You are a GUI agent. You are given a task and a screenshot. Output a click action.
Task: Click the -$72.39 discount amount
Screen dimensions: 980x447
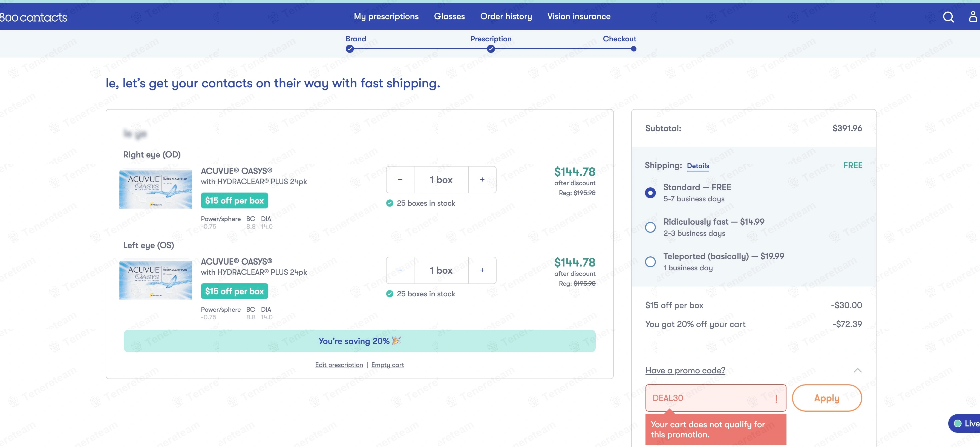[847, 324]
